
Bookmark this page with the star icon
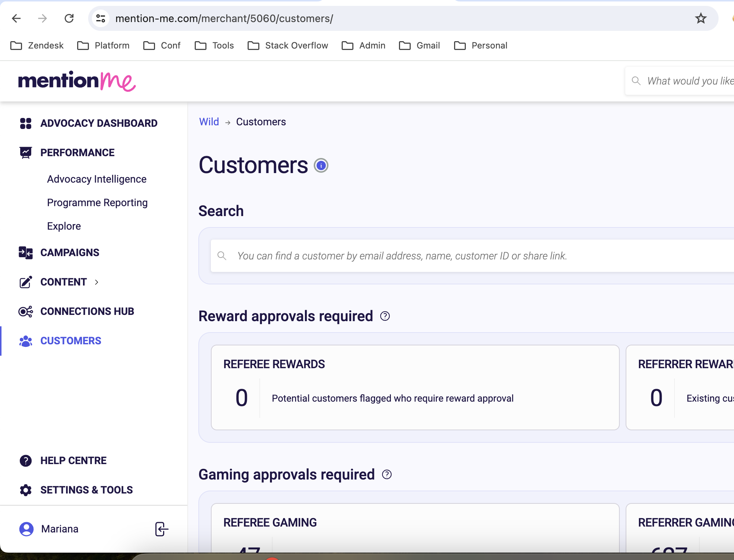click(x=701, y=18)
